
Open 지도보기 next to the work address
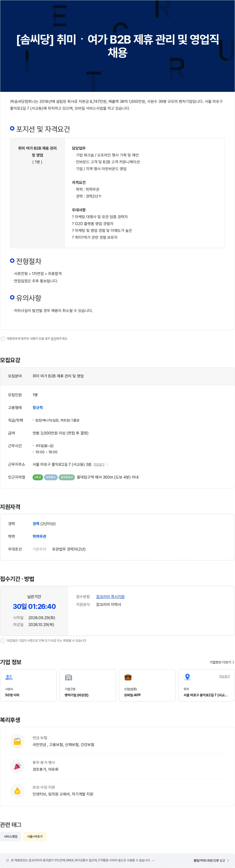click(x=99, y=464)
